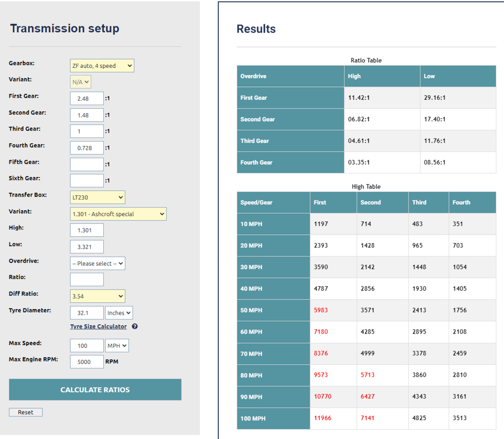504x439 pixels.
Task: Change tyre diameter unit from Inches
Action: tap(119, 313)
